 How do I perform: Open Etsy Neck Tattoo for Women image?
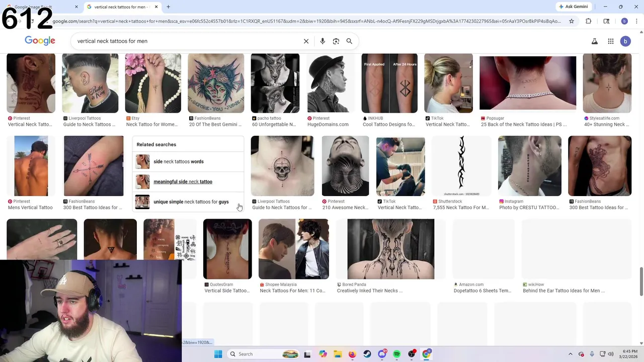point(153,83)
